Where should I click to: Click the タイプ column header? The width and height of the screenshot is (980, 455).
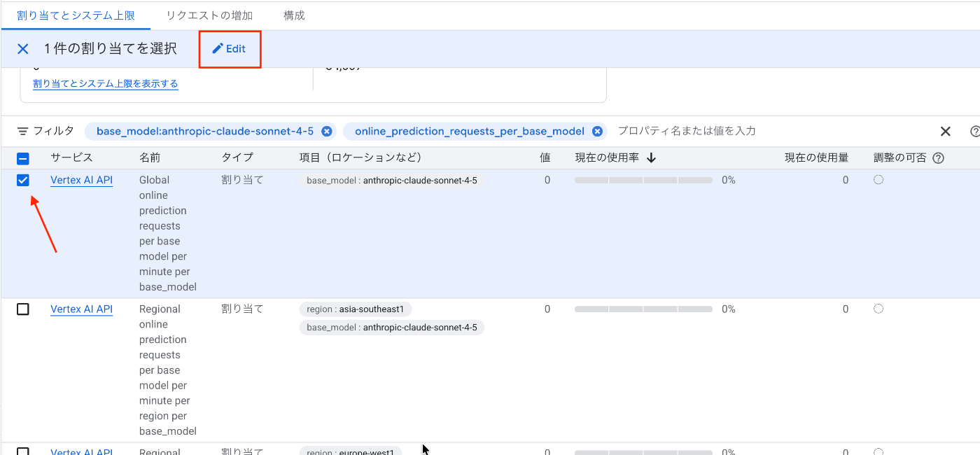(x=237, y=157)
